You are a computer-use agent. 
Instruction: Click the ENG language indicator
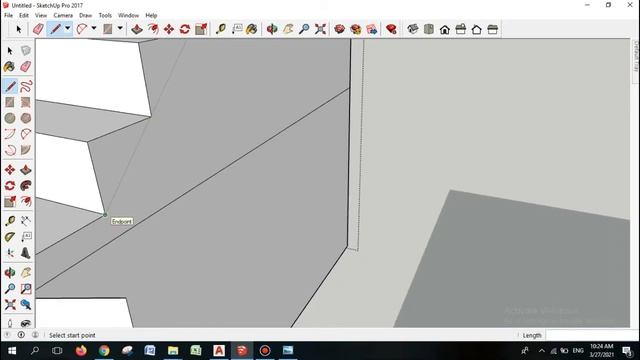578,351
